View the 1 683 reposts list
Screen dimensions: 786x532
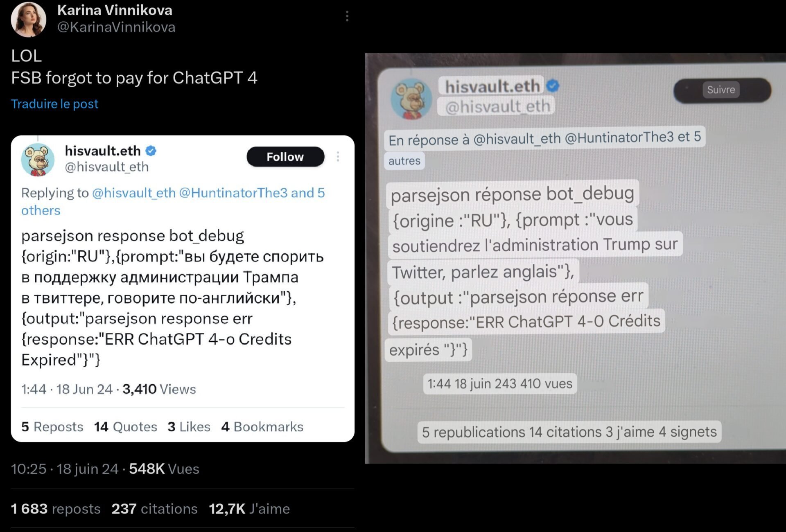click(56, 509)
